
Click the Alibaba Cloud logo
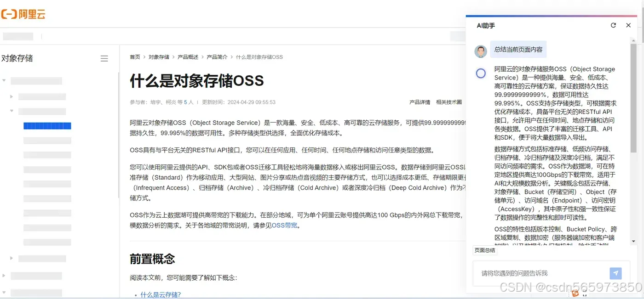[x=23, y=14]
